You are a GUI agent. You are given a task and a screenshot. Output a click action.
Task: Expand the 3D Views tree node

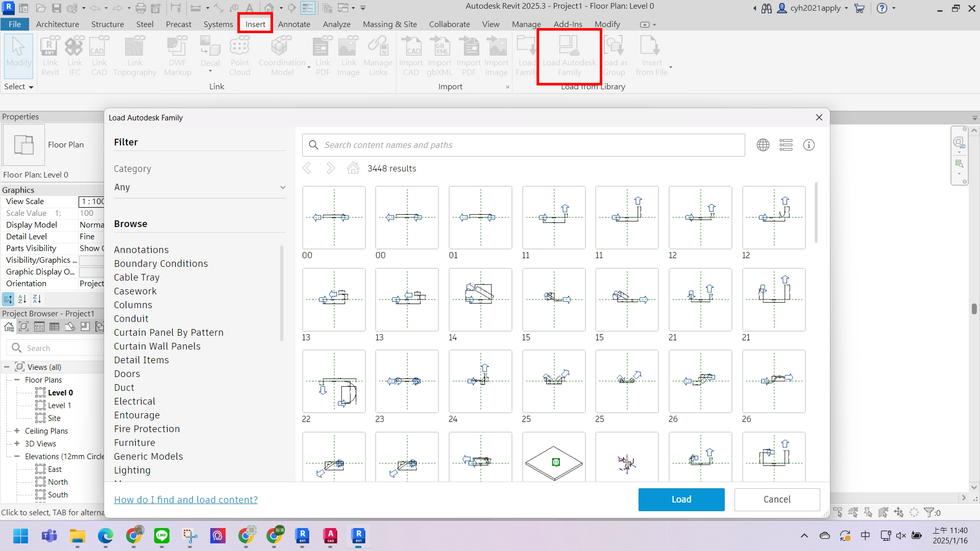tap(17, 443)
